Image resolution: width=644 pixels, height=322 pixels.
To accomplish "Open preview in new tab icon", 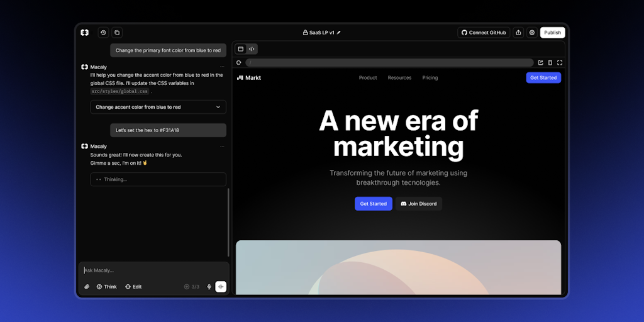I will point(540,62).
